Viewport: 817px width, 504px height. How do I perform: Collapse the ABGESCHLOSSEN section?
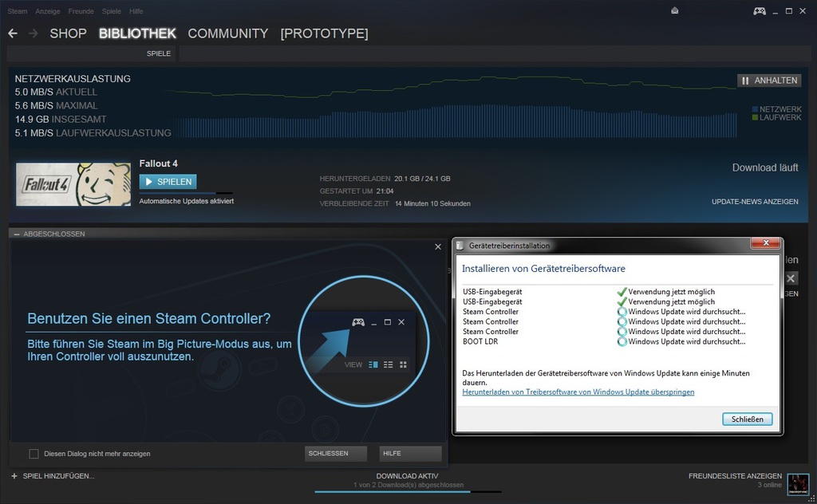17,234
